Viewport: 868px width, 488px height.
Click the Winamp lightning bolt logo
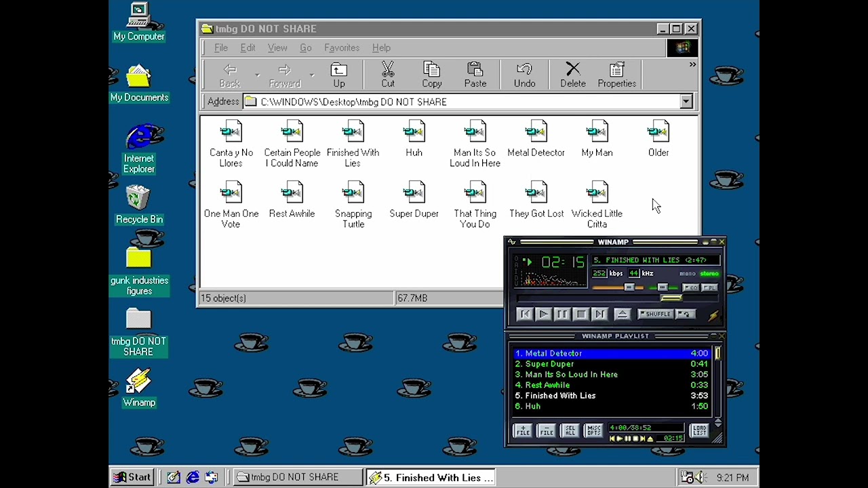click(x=713, y=315)
